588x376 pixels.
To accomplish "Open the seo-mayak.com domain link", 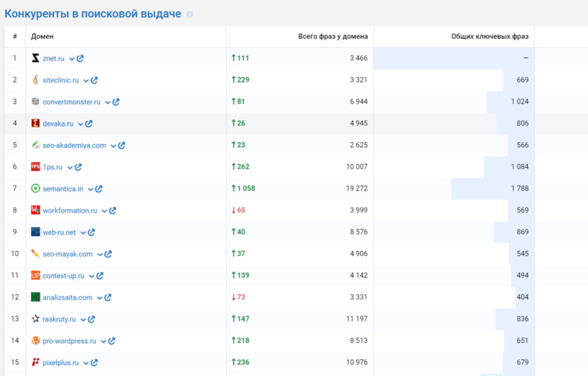I will click(x=68, y=255).
